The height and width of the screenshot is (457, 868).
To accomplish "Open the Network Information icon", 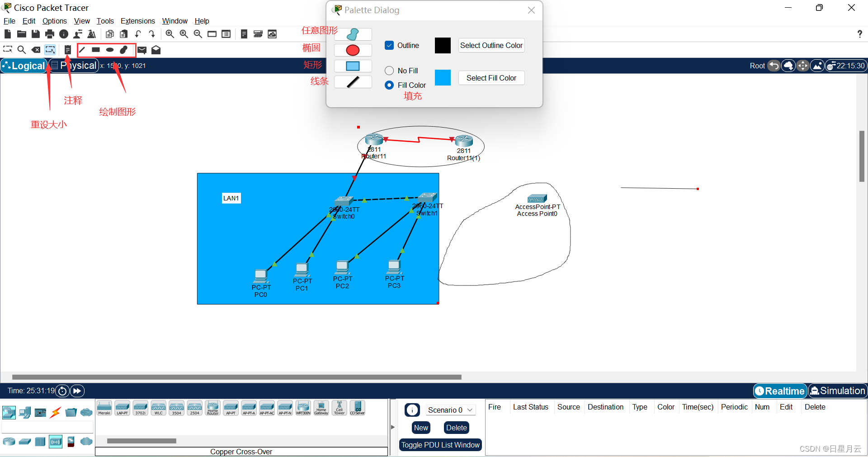I will pos(64,34).
